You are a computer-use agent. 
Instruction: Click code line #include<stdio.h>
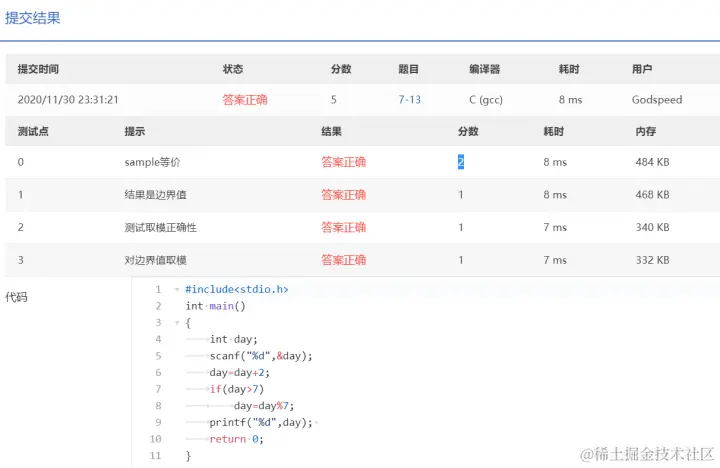(236, 289)
